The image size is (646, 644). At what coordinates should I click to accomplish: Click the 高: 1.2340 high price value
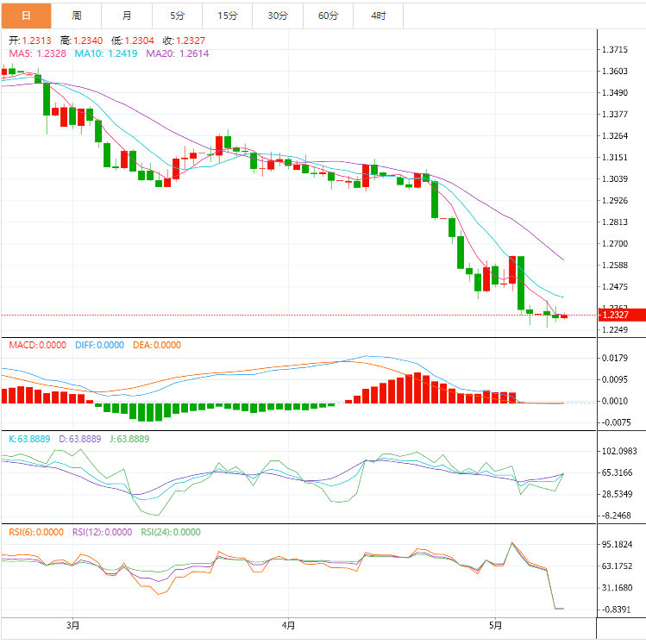(x=81, y=41)
